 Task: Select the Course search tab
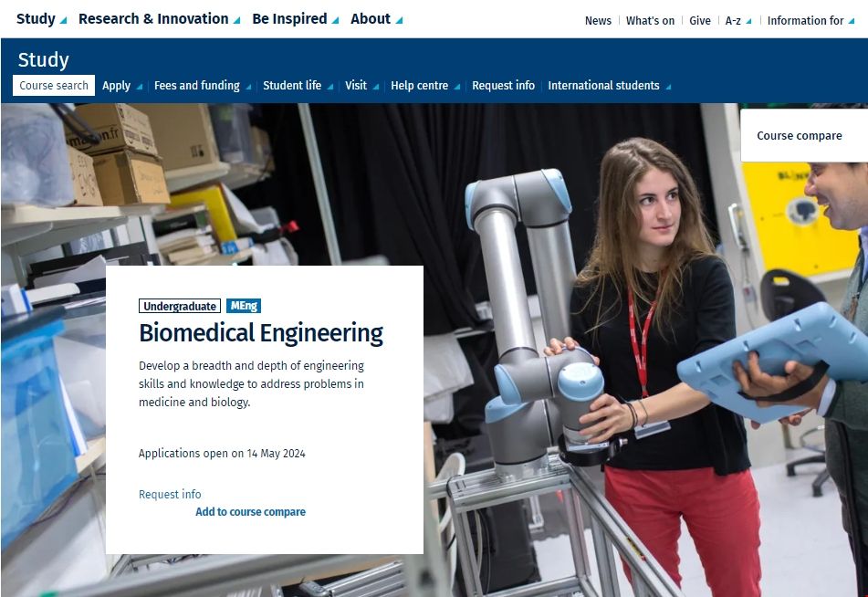click(x=54, y=86)
